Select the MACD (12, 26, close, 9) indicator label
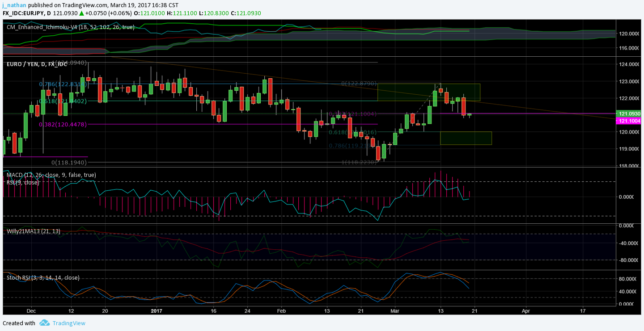 (51, 175)
